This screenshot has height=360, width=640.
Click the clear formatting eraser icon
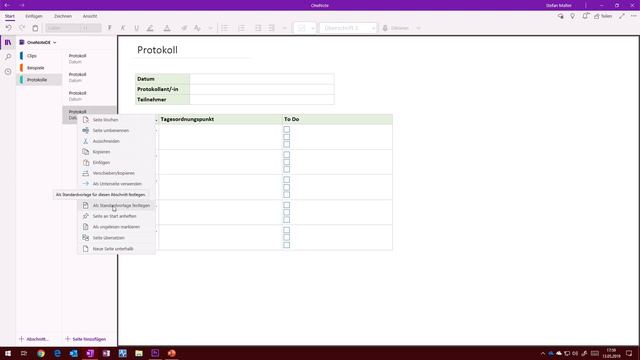184,28
